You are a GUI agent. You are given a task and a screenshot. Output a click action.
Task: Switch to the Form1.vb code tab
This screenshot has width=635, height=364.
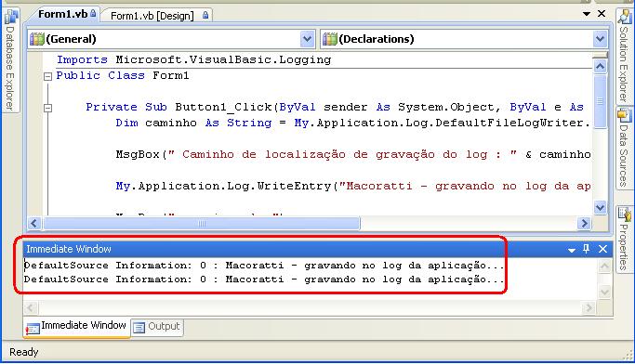point(63,14)
